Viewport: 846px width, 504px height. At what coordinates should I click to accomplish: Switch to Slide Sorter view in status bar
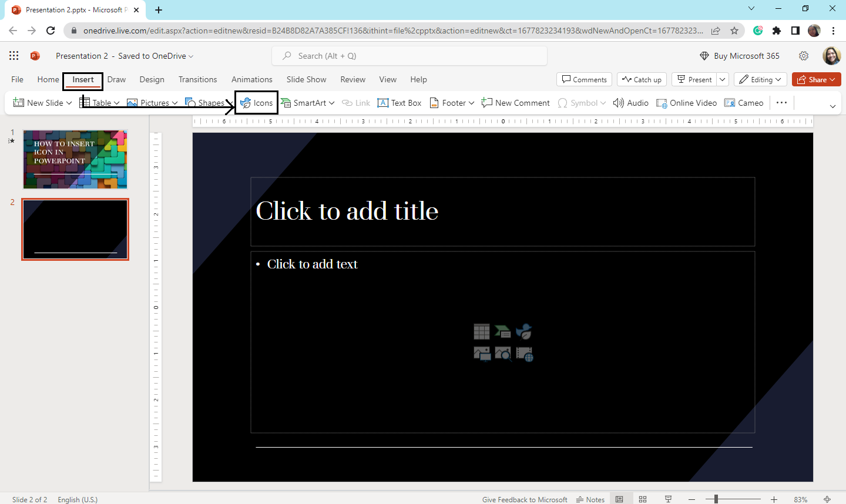(x=643, y=499)
